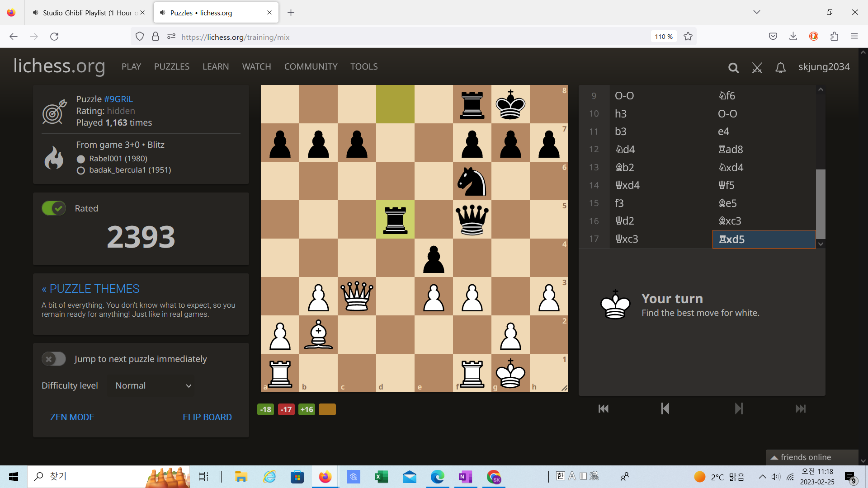Screen dimensions: 868x488
Task: Open the PUZZLES menu
Action: pos(172,66)
